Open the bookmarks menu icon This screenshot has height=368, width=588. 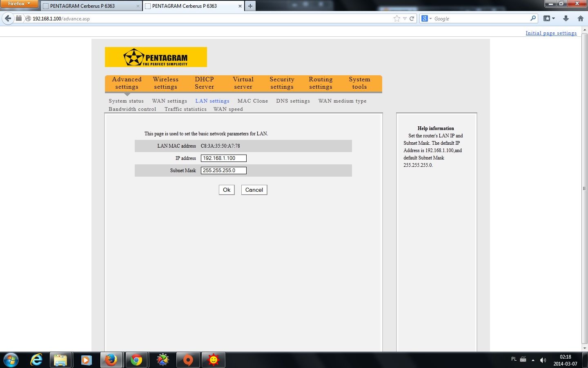(x=547, y=18)
